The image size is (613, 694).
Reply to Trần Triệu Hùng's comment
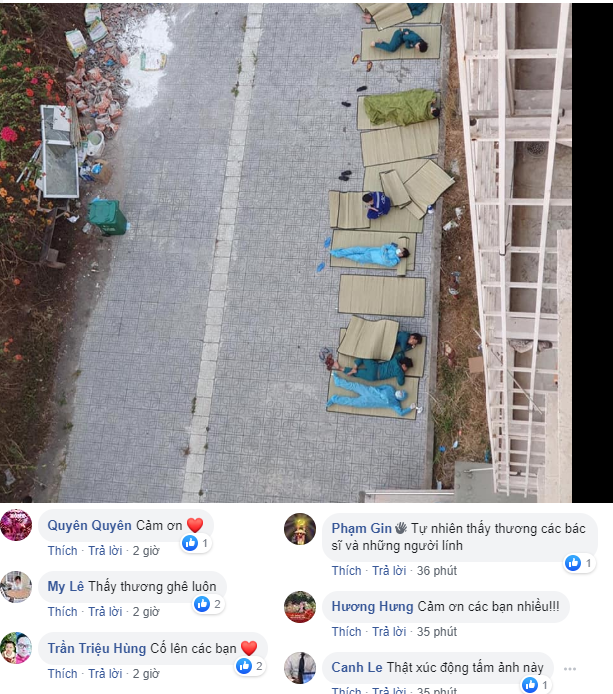point(105,674)
